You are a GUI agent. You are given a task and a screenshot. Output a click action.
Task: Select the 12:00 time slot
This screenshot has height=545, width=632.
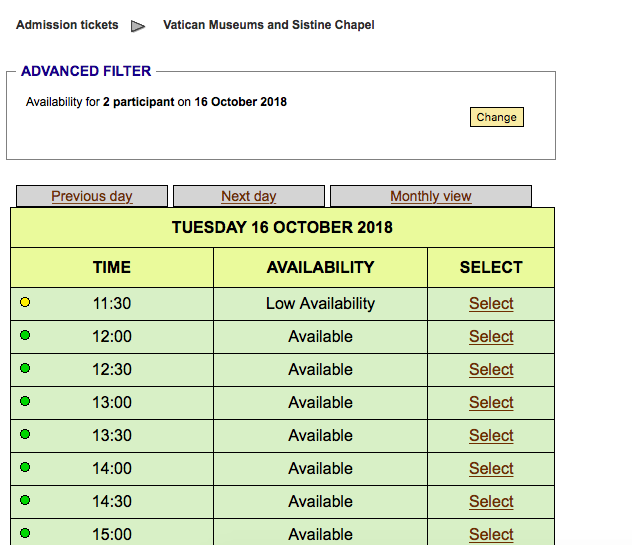(x=491, y=337)
